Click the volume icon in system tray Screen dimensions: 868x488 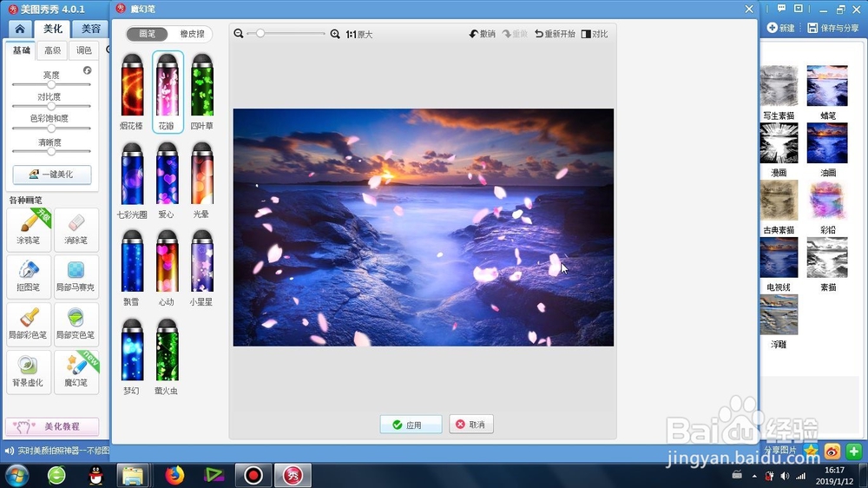pyautogui.click(x=785, y=476)
